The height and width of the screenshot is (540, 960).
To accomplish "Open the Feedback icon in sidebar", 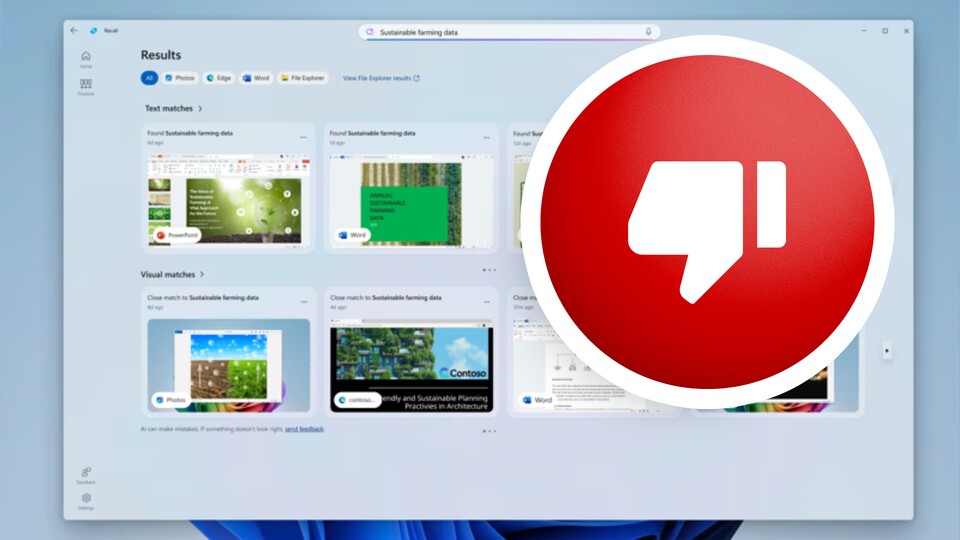I will click(86, 474).
